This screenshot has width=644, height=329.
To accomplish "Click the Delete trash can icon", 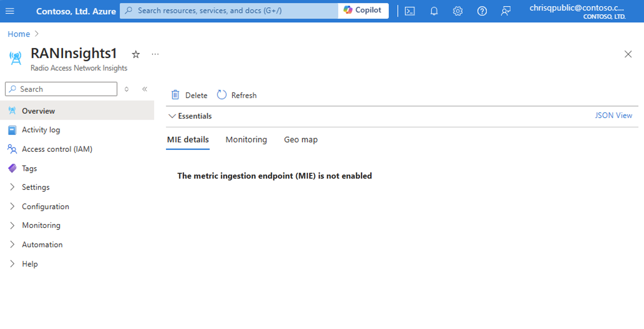I will pos(175,95).
